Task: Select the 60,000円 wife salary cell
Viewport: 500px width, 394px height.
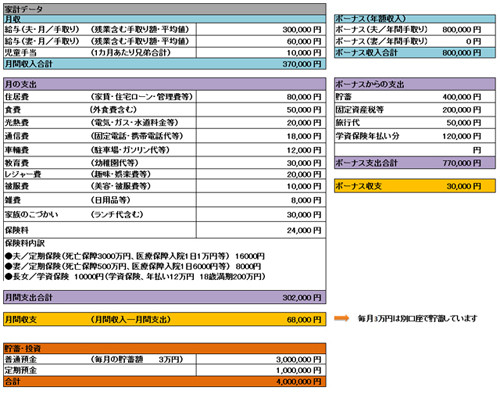Action: [261, 41]
